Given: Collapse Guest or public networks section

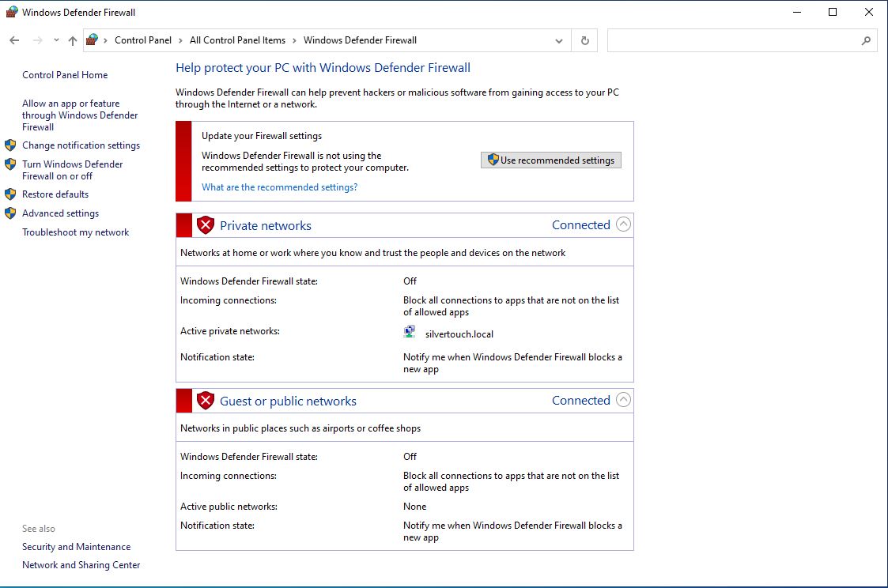Looking at the screenshot, I should (x=623, y=400).
